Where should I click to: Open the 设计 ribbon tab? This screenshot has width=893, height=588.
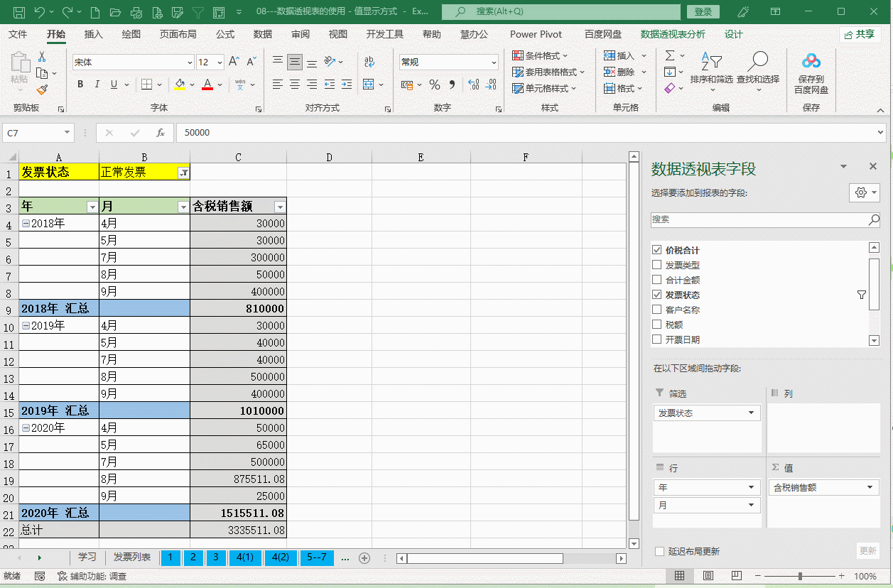coord(733,34)
